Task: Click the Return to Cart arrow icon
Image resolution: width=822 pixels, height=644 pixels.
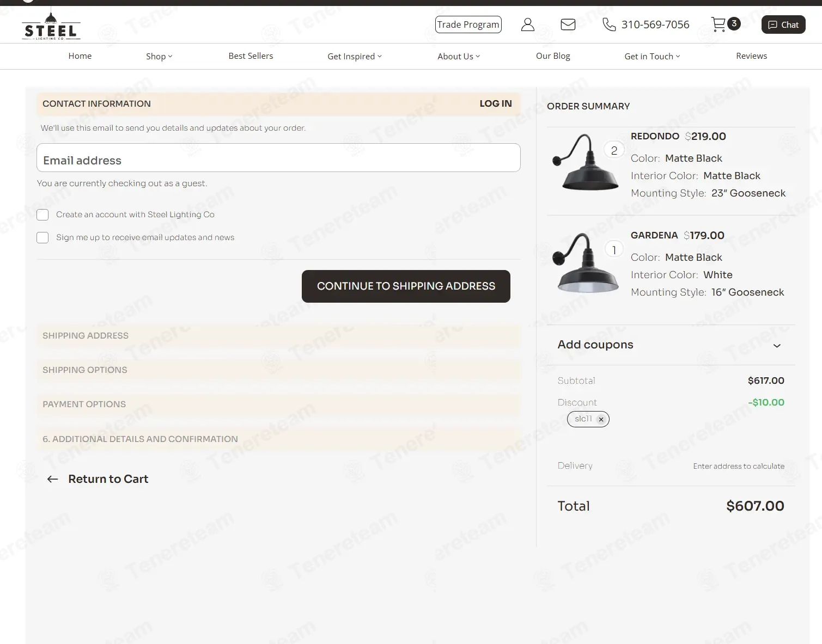Action: click(x=53, y=479)
